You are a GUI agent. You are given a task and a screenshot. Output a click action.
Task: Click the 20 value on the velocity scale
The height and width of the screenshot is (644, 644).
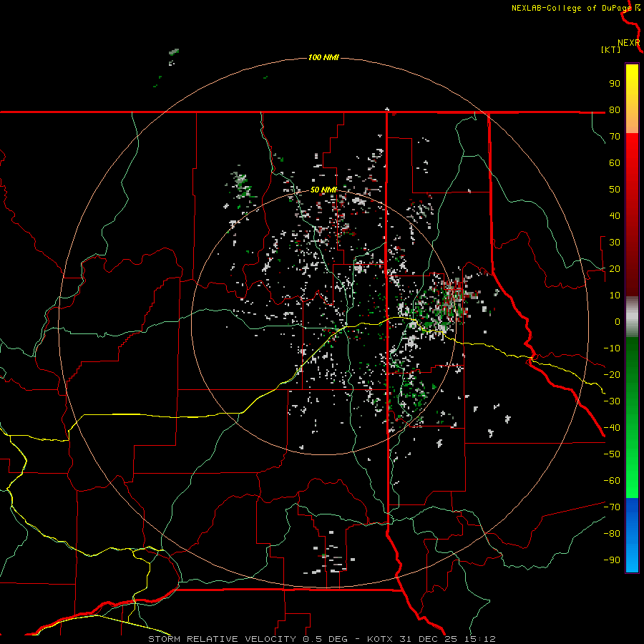click(615, 268)
